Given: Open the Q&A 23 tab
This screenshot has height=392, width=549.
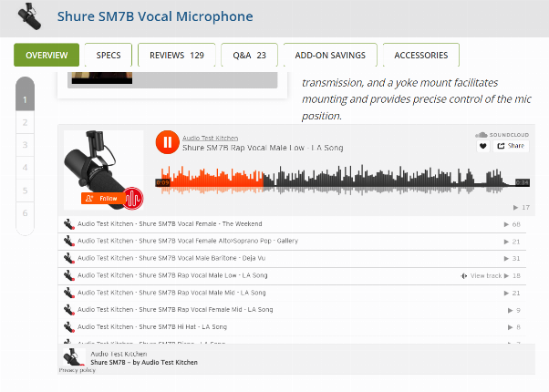Looking at the screenshot, I should click(x=249, y=56).
